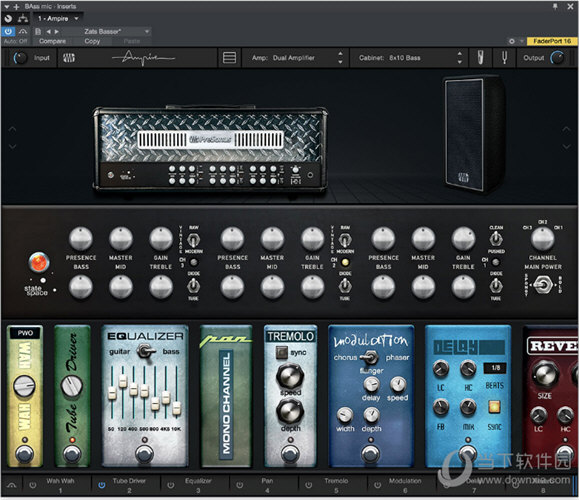The height and width of the screenshot is (500, 579).
Task: Click the Auto: Off label
Action: [16, 41]
